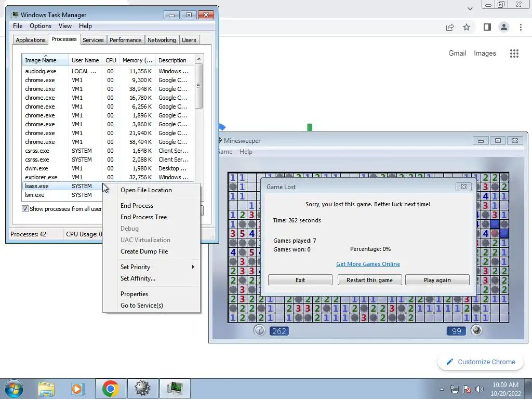Open Chrome side panel
532x399 pixels.
pos(487,27)
